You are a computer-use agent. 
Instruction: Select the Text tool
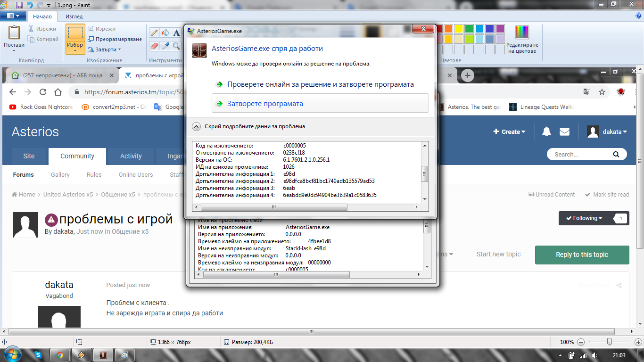176,33
